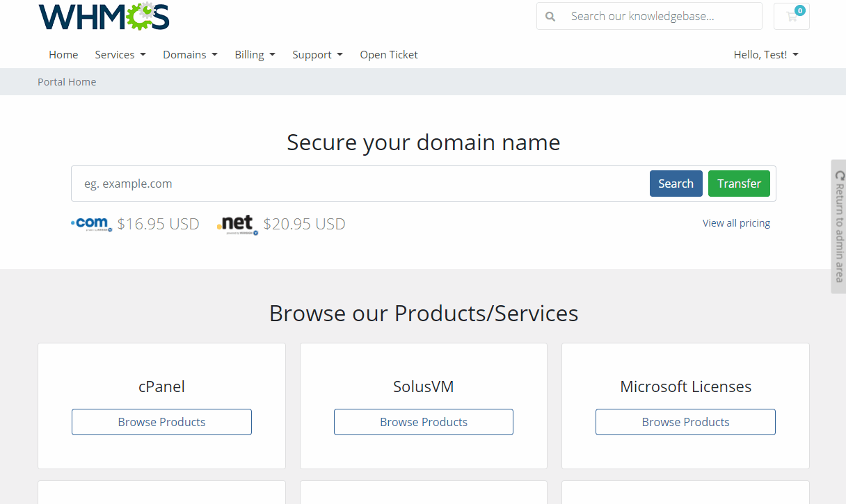Click the WHMCS logo
Image resolution: width=846 pixels, height=504 pixels.
(x=104, y=16)
